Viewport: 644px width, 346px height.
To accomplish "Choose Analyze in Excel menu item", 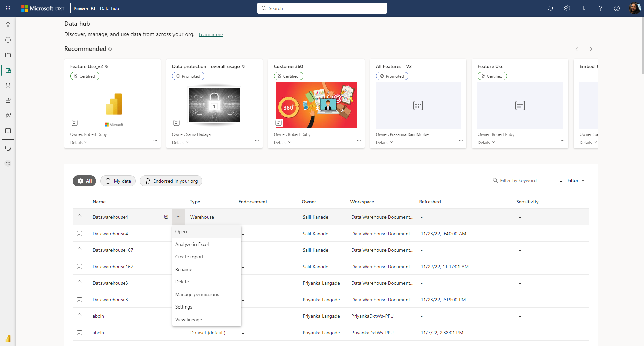I will tap(207, 244).
